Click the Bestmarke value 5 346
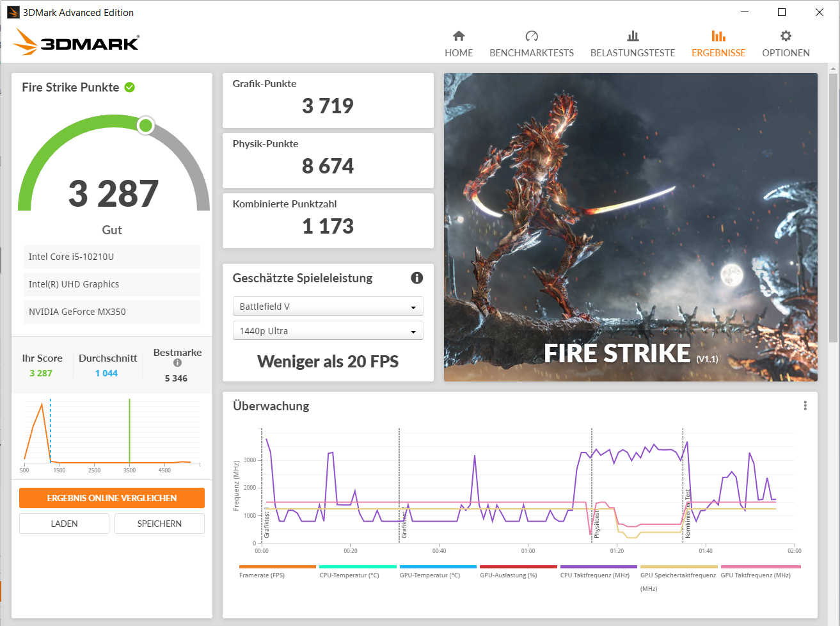This screenshot has height=626, width=840. (176, 378)
